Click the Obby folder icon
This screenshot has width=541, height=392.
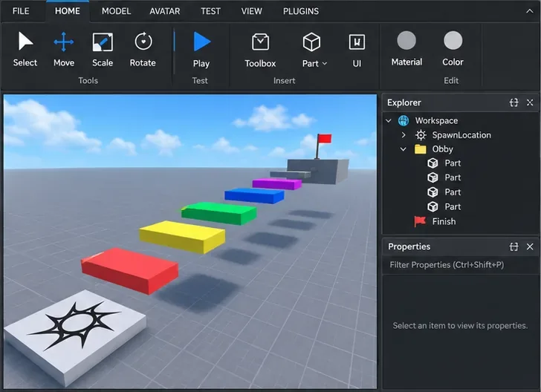[x=421, y=149]
